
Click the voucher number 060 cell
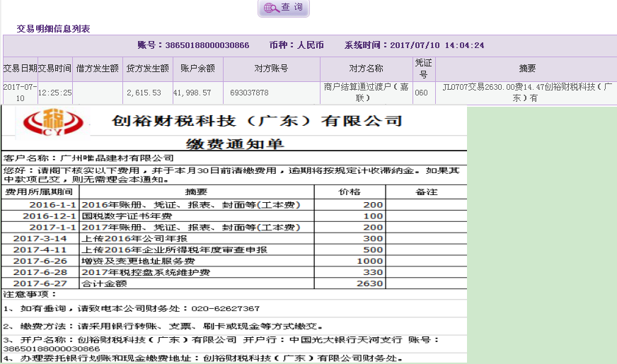421,93
